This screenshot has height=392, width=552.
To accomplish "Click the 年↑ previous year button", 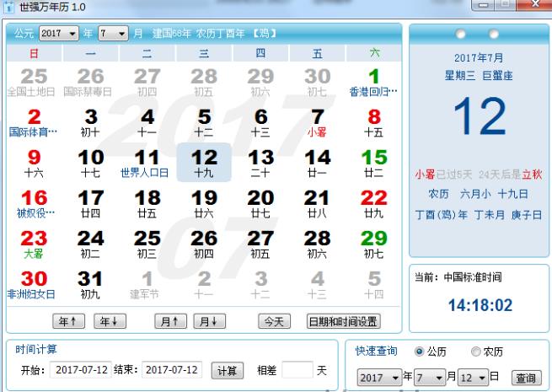I will 67,321.
